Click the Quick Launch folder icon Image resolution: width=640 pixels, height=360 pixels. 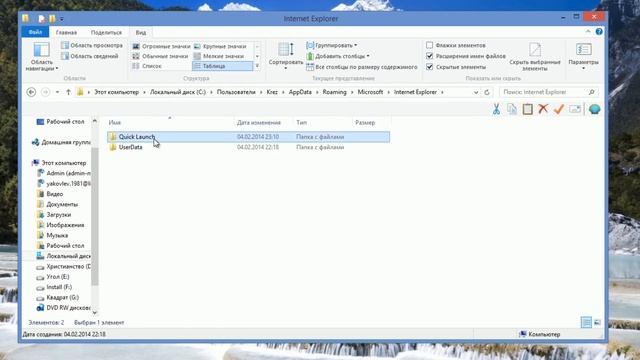coord(113,137)
